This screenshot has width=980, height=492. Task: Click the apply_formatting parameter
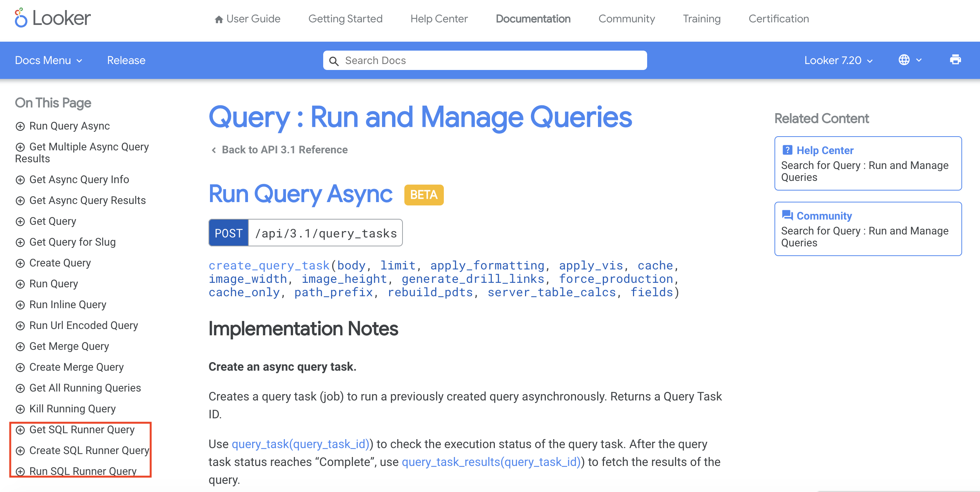coord(487,265)
